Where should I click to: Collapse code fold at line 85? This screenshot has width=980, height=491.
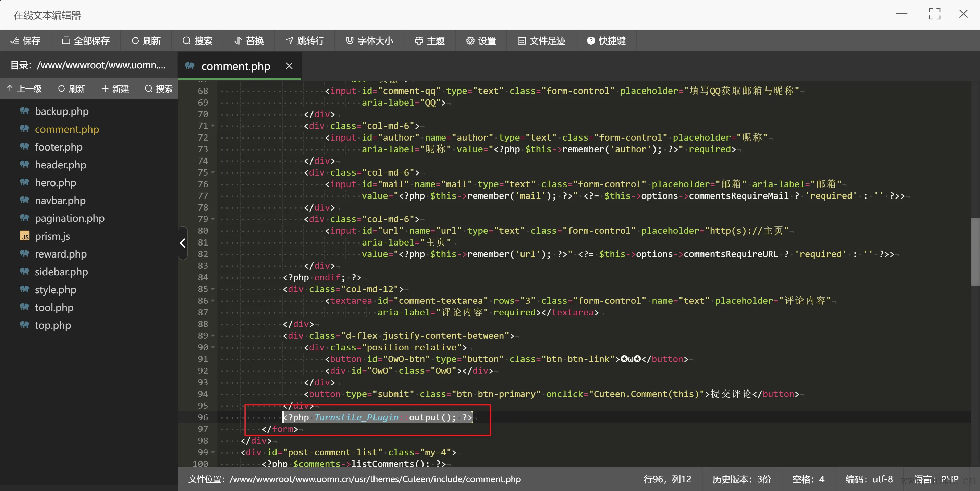point(213,289)
